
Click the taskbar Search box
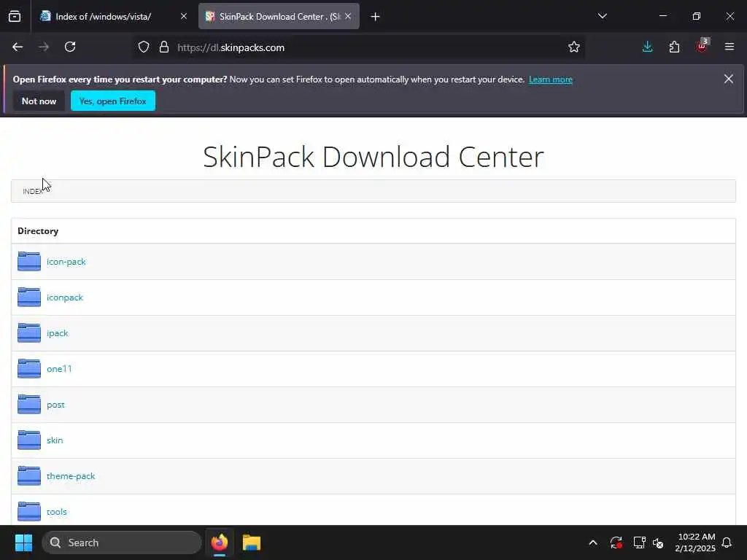[122, 542]
